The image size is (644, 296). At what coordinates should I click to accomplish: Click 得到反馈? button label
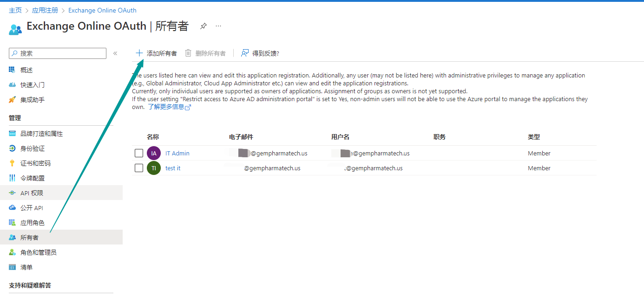tap(265, 53)
